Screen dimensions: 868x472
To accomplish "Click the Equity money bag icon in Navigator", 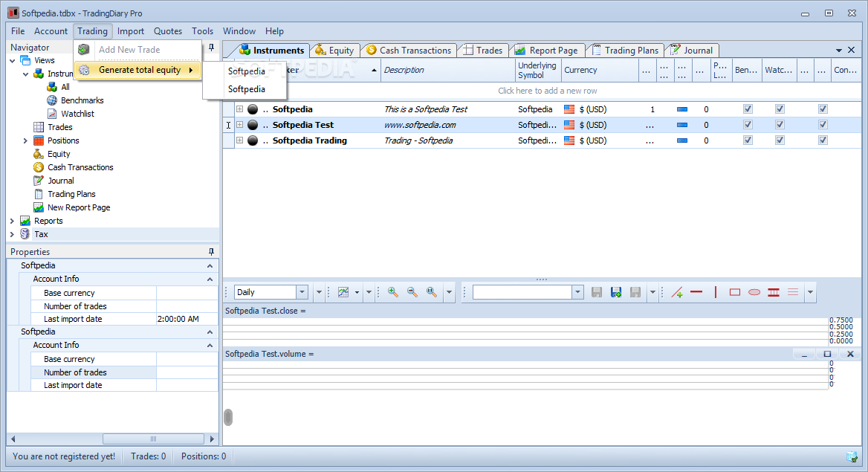I will click(x=39, y=154).
